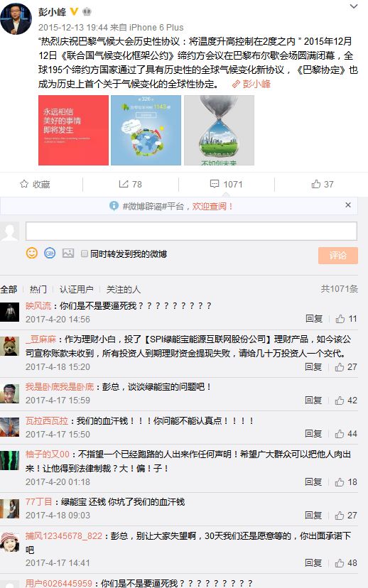Viewport: 368px width, 588px height.
Task: Click the repost icon showing 78
Action: (124, 184)
